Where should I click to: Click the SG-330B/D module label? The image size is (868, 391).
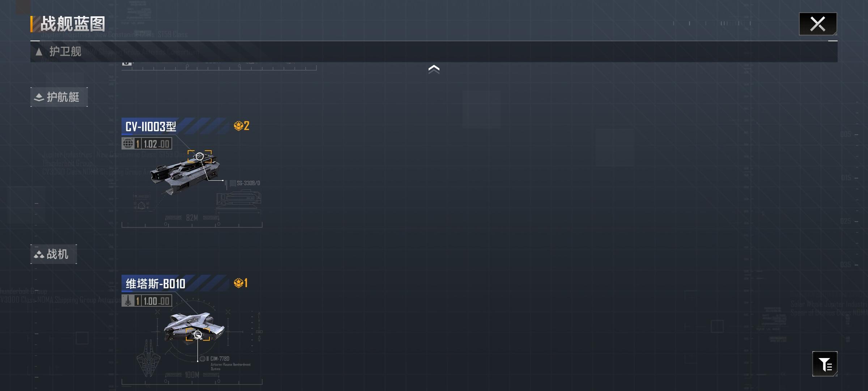248,183
